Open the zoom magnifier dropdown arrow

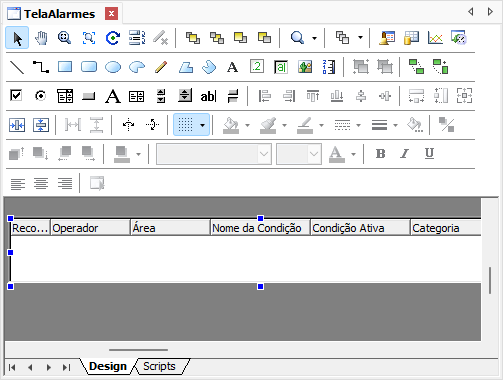coord(314,38)
